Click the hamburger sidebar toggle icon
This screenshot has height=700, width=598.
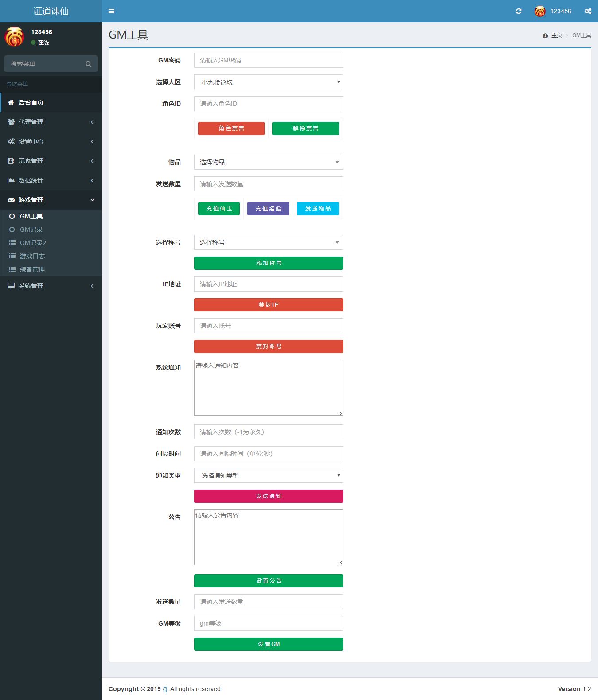pyautogui.click(x=111, y=11)
